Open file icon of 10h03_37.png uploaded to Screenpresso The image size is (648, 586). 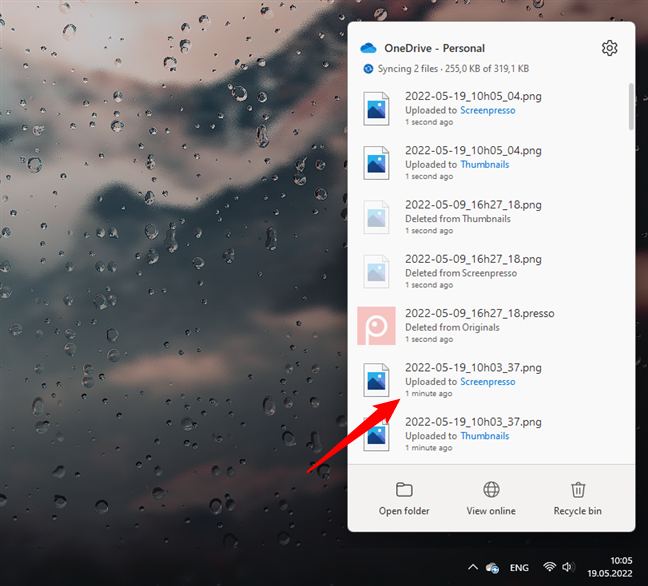click(x=376, y=380)
